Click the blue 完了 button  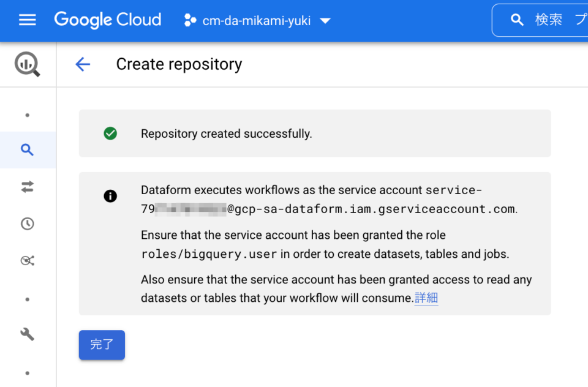[x=102, y=345]
